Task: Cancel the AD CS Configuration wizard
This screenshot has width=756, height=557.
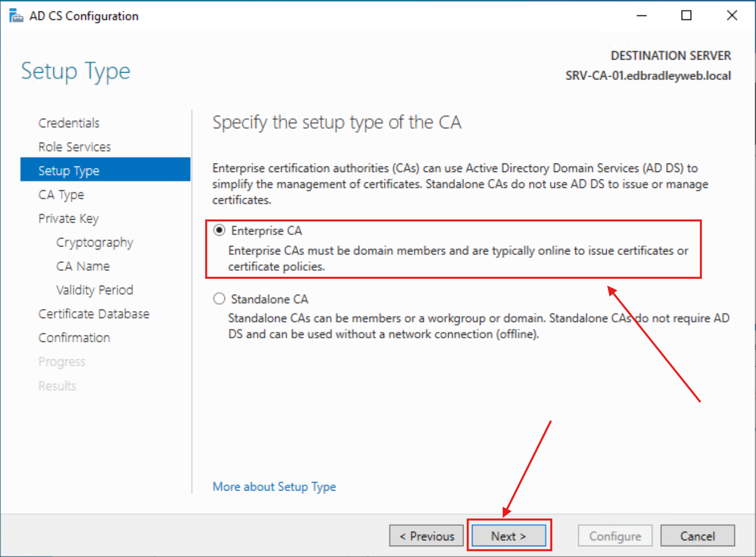Action: click(697, 535)
